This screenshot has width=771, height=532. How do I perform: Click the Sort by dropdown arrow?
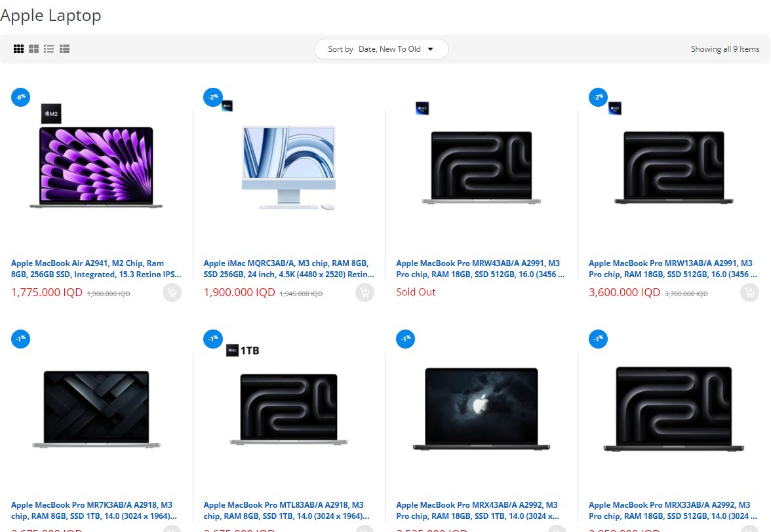(x=431, y=49)
